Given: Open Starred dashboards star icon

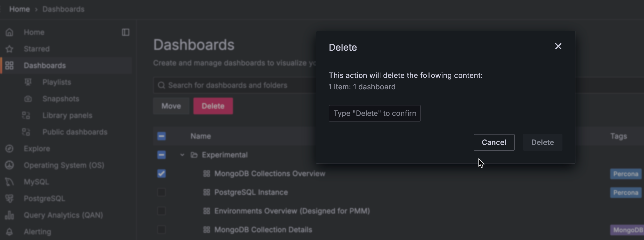Looking at the screenshot, I should click(x=10, y=49).
